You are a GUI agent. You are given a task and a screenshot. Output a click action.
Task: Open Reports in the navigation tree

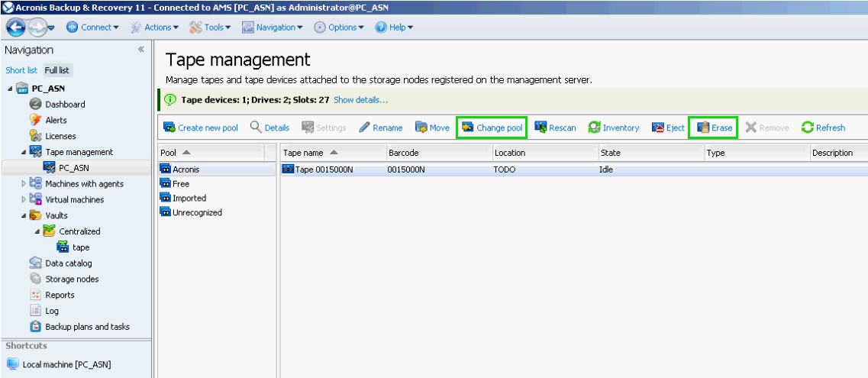coord(52,295)
